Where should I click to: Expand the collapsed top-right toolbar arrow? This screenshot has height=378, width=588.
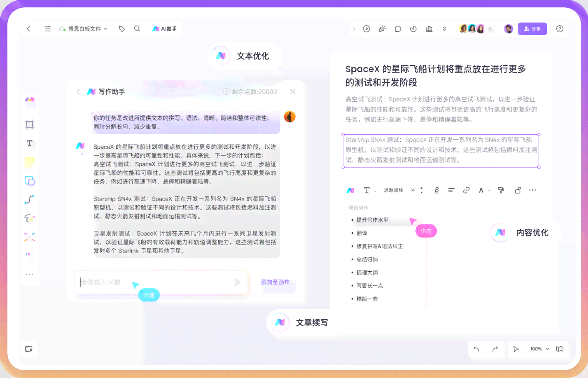click(x=354, y=29)
